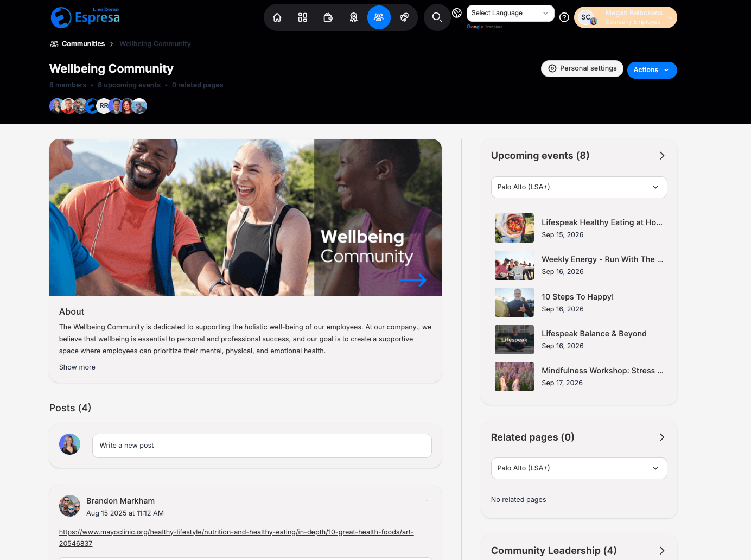Expand Related pages with chevron
The height and width of the screenshot is (560, 751).
661,437
